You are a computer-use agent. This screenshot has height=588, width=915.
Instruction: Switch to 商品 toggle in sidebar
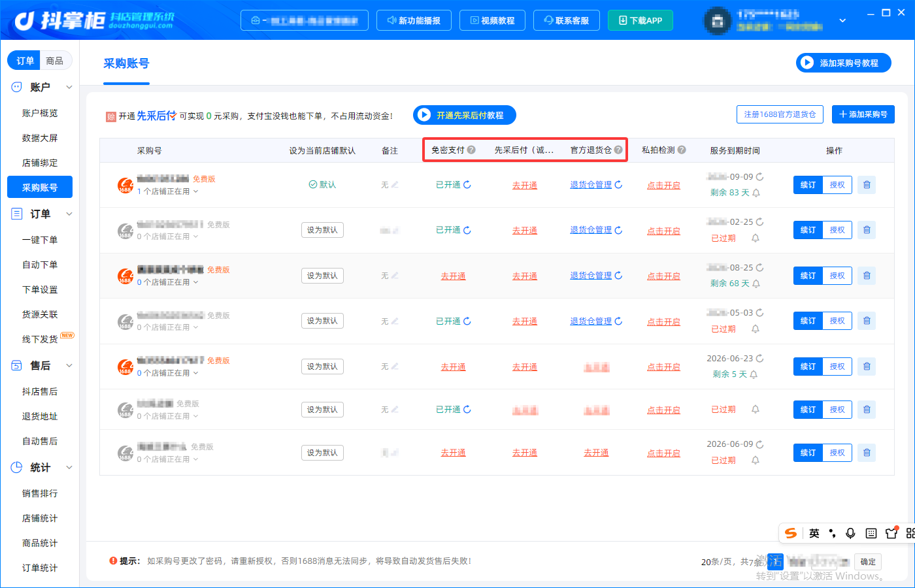coord(55,61)
